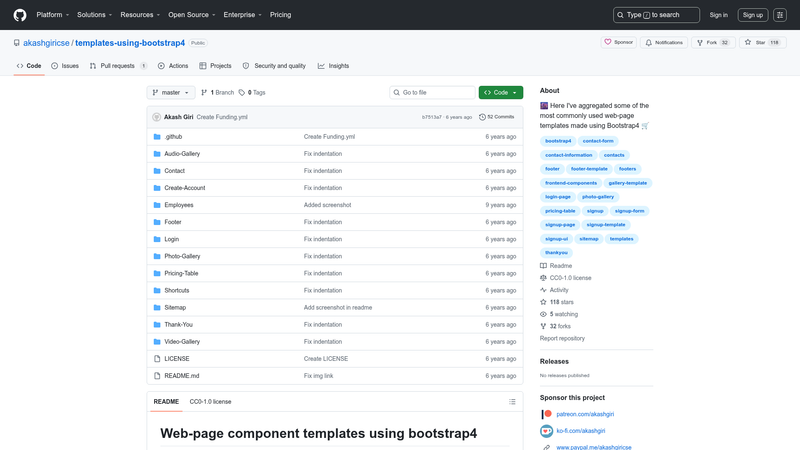This screenshot has width=800, height=450.
Task: Open the master branch selector dropdown
Action: (x=171, y=92)
